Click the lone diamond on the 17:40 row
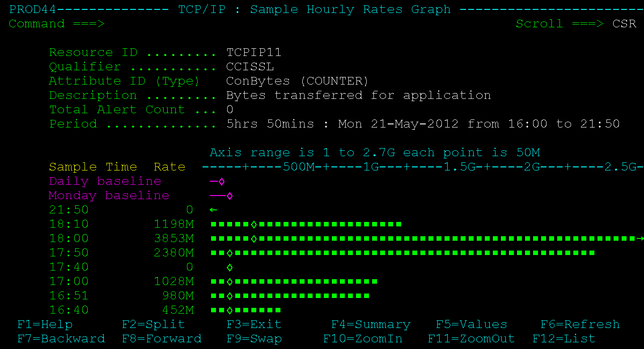Viewport: 644px width, 349px height. pyautogui.click(x=229, y=267)
